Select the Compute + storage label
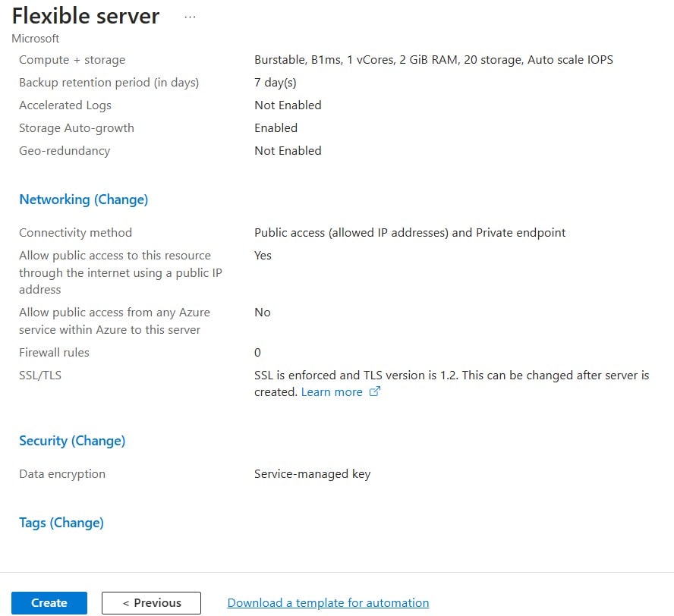The image size is (674, 616). pos(72,60)
